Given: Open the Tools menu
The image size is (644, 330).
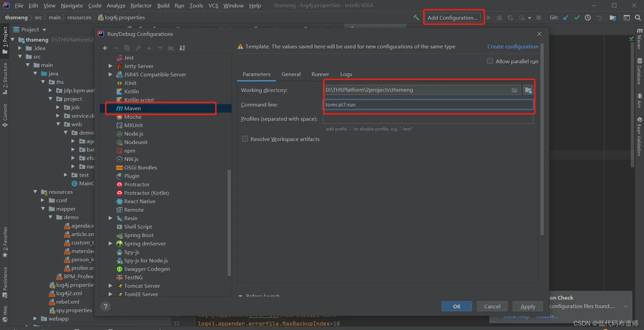Looking at the screenshot, I should (x=196, y=6).
